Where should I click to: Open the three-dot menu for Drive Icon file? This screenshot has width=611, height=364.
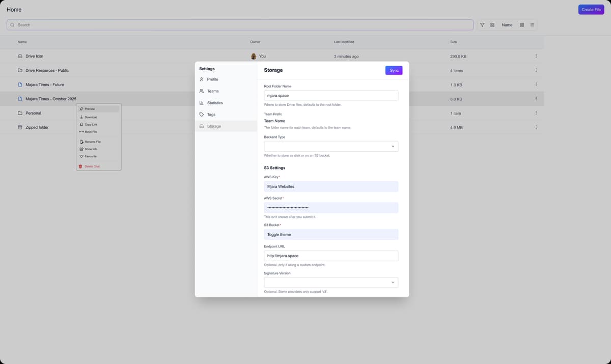pos(536,56)
